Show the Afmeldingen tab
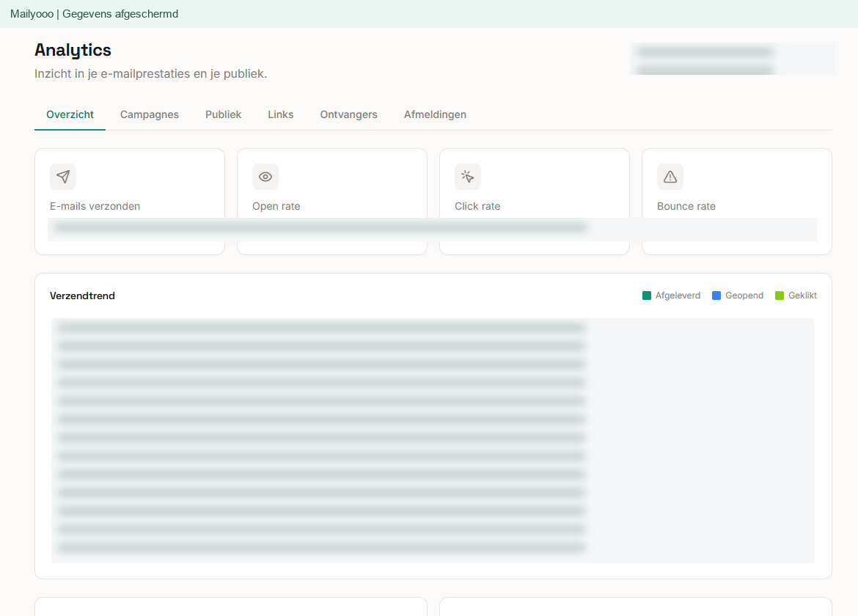Viewport: 858px width, 616px height. pos(435,114)
